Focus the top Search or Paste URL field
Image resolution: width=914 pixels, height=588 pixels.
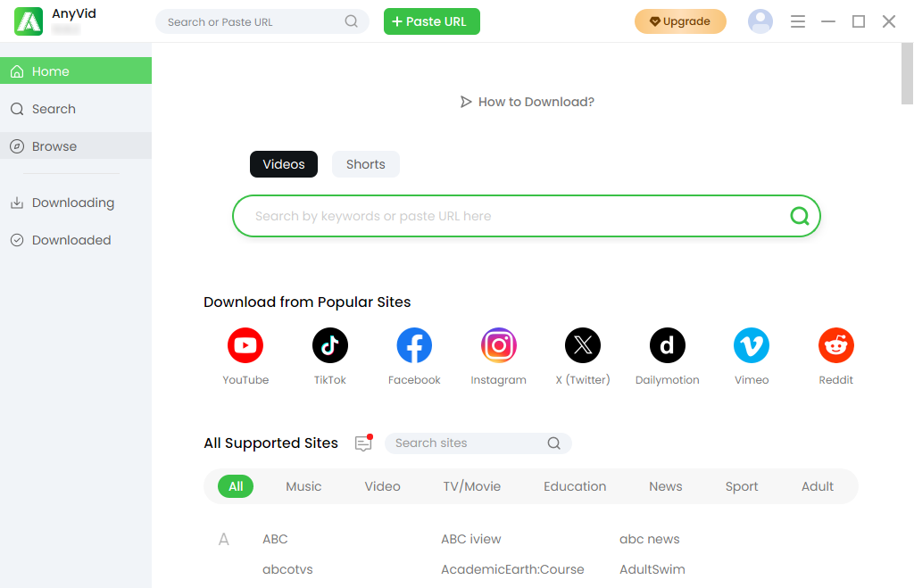262,21
